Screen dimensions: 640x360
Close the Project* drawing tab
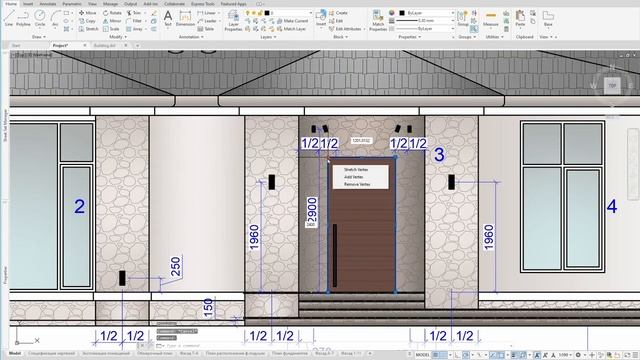pos(84,45)
